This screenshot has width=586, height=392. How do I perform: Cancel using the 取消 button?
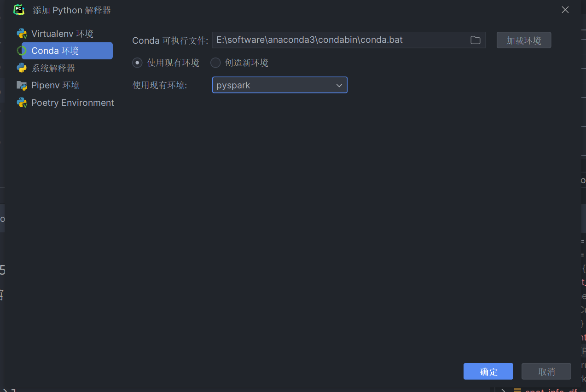pyautogui.click(x=546, y=371)
